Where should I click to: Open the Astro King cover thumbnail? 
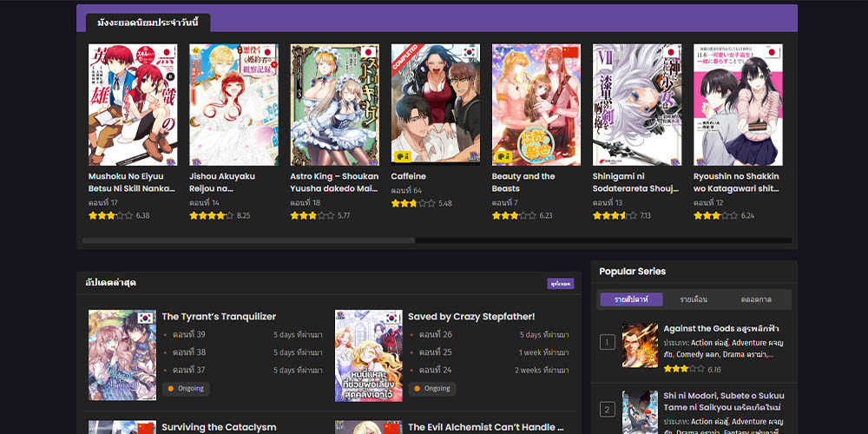point(334,105)
